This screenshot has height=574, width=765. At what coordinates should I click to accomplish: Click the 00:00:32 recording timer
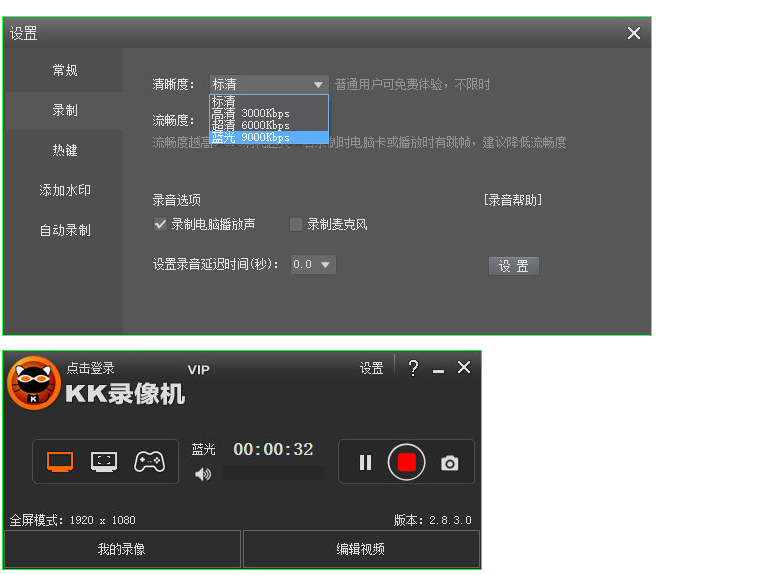[273, 449]
